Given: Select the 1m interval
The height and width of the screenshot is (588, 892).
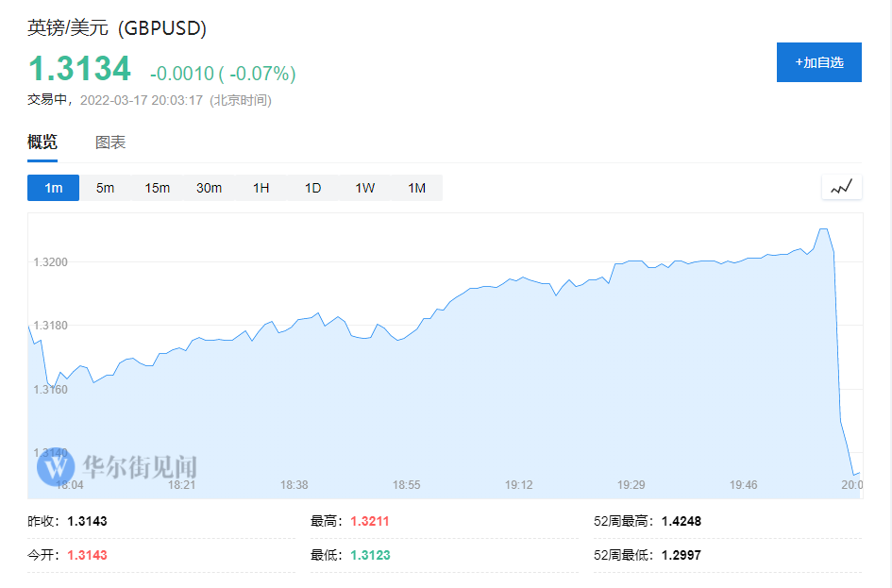Looking at the screenshot, I should click(x=54, y=188).
